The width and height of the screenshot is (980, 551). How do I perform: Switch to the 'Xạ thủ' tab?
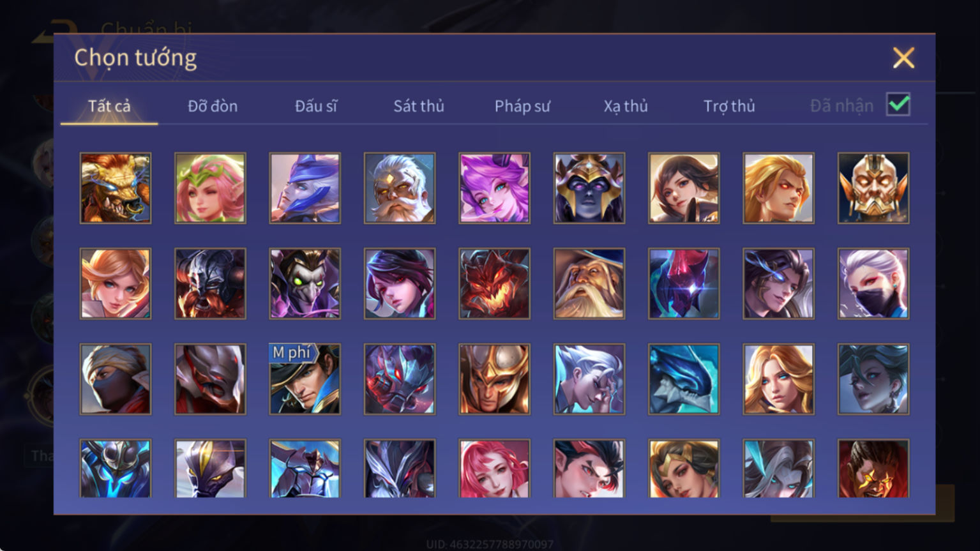point(626,106)
